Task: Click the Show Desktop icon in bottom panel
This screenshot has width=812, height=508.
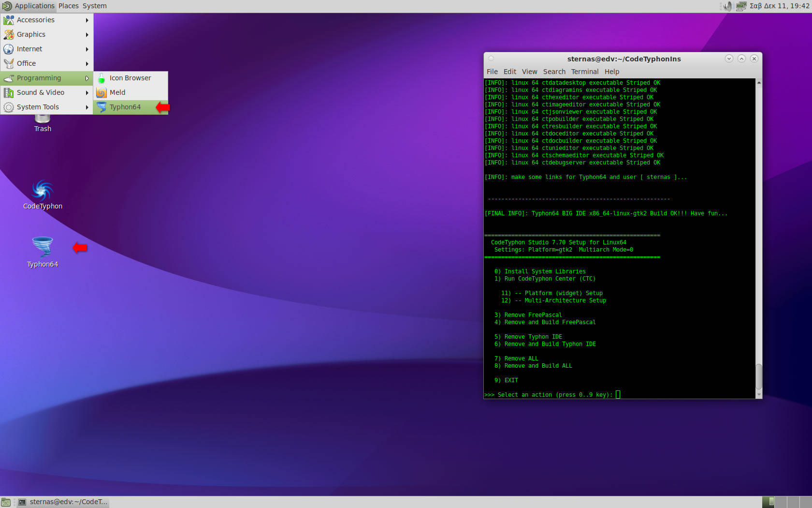Action: tap(6, 502)
